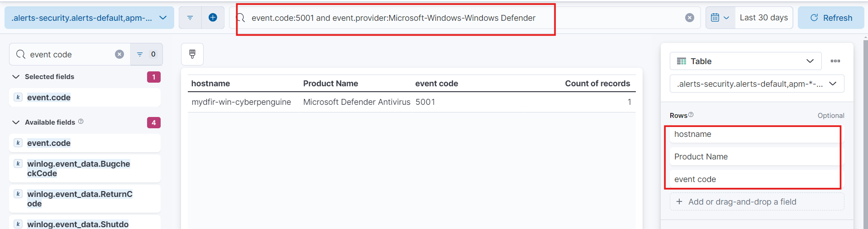Clear the 'event code' field search
This screenshot has width=868, height=229.
click(x=119, y=54)
